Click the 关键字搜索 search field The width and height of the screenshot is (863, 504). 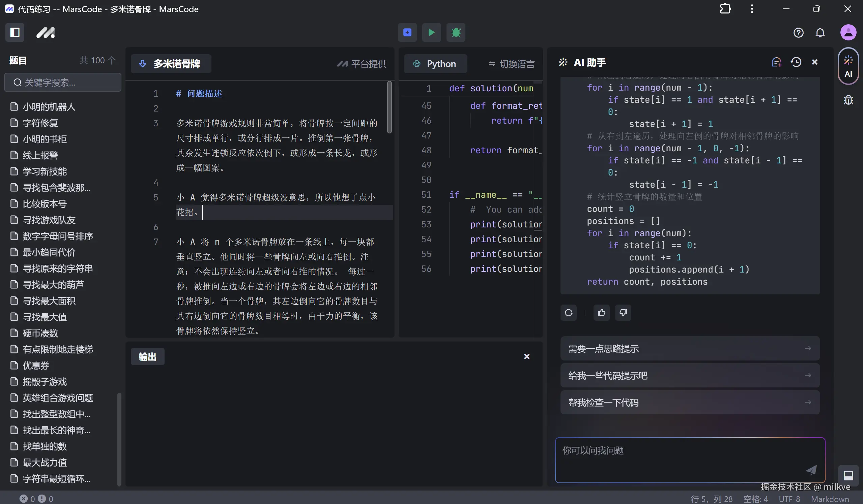tap(63, 83)
